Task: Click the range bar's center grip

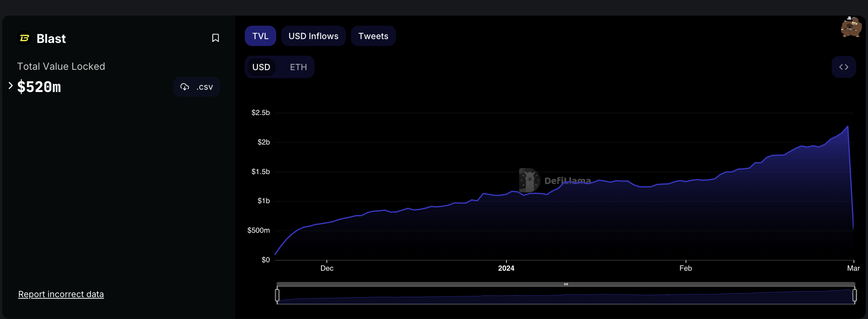Action: coord(566,284)
